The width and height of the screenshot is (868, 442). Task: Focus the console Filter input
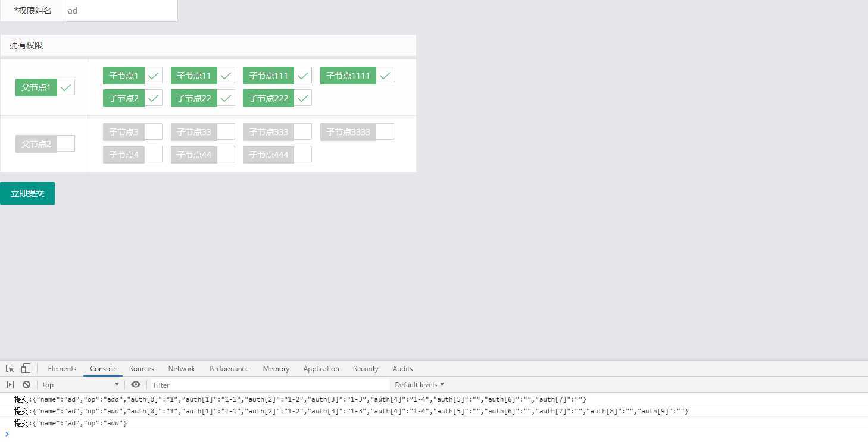(x=270, y=385)
